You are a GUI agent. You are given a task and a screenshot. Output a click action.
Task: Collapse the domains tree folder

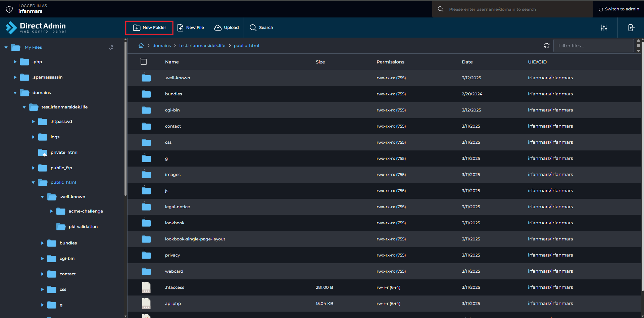click(x=15, y=93)
